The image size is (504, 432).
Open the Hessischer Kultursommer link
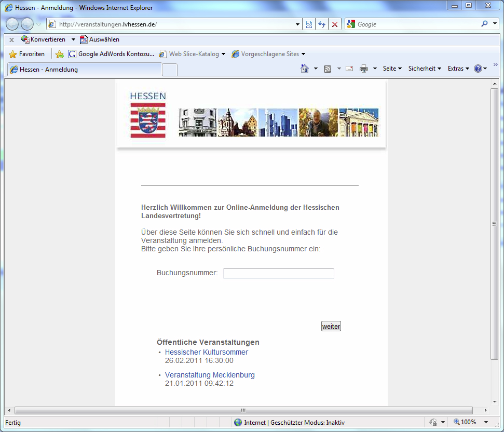(207, 352)
